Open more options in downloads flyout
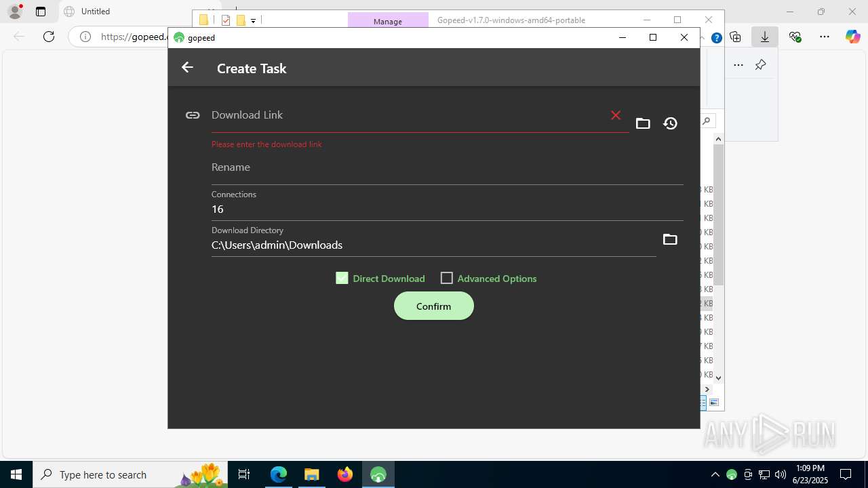The image size is (868, 488). [x=738, y=65]
